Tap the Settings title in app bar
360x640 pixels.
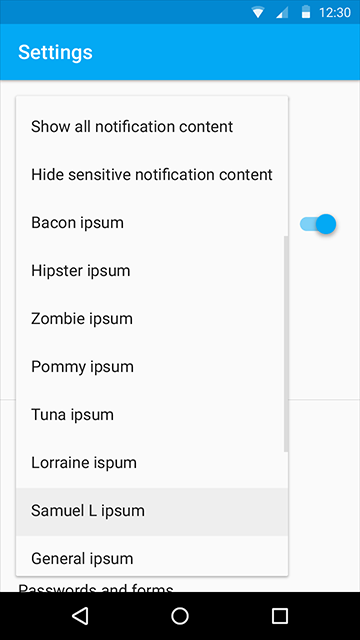[x=56, y=52]
